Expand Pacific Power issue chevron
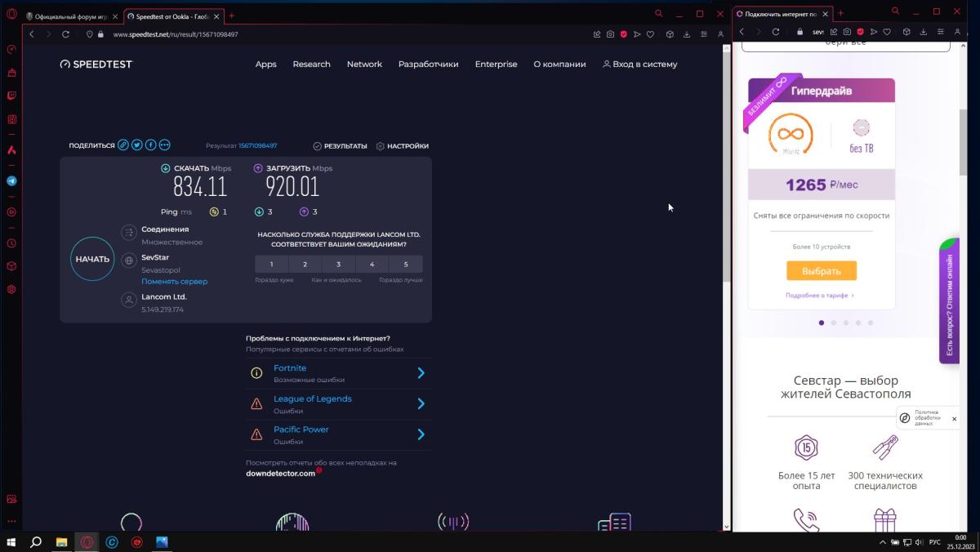Screen dimensions: 980x552 tap(421, 434)
